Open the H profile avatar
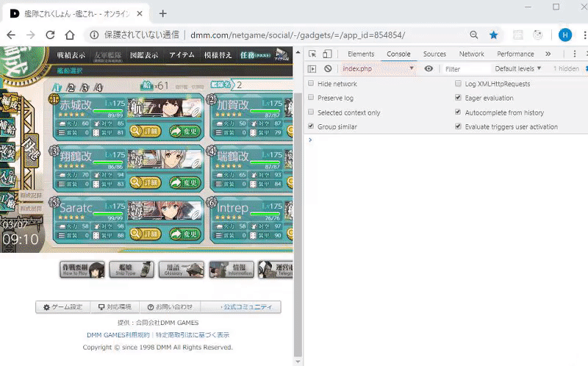Screen dimensions: 588x366 (x=565, y=35)
